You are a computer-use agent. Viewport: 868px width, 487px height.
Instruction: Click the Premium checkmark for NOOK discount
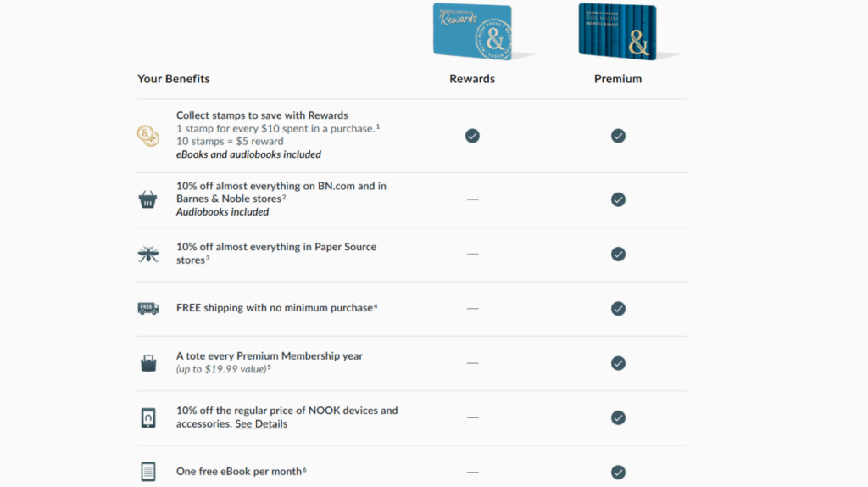coord(618,417)
